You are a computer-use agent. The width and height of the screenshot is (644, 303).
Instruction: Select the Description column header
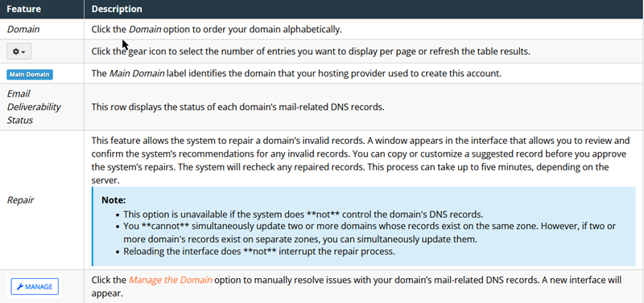pos(117,9)
